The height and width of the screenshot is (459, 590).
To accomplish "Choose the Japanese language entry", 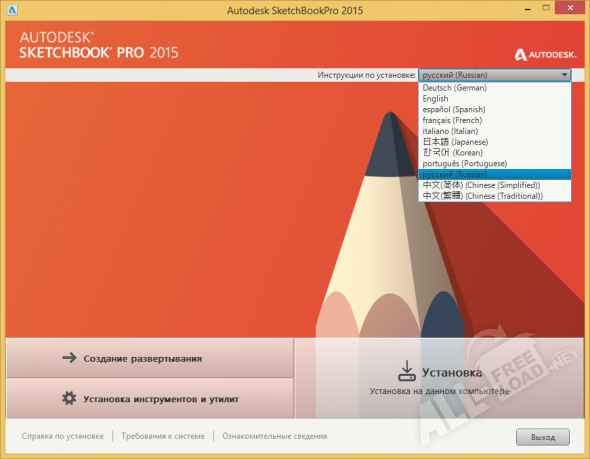I will click(x=495, y=142).
